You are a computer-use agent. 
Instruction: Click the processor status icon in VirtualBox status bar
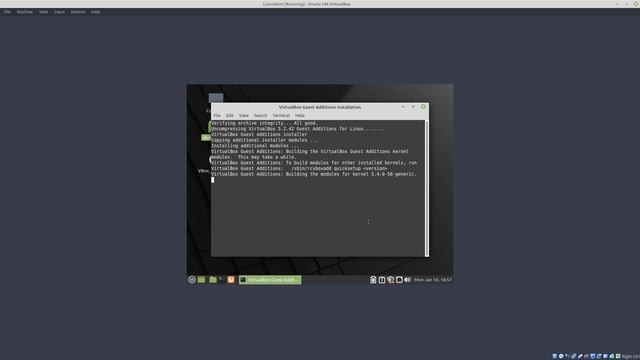(605, 356)
